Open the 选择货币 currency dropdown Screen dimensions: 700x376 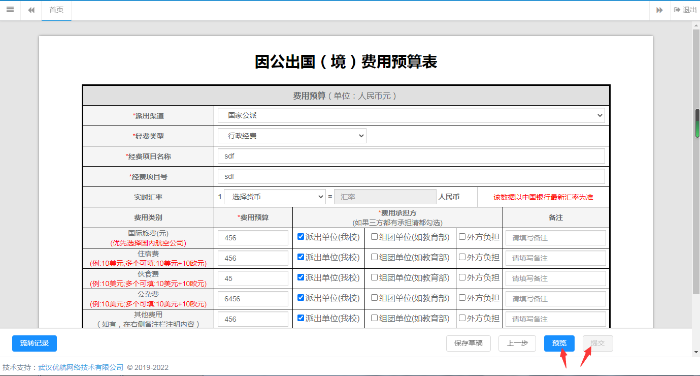[x=275, y=197]
